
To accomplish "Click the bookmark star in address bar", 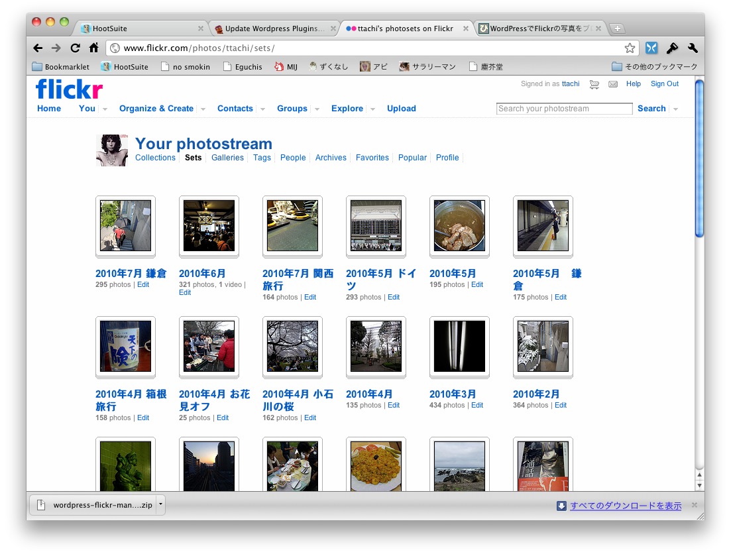I will 630,48.
